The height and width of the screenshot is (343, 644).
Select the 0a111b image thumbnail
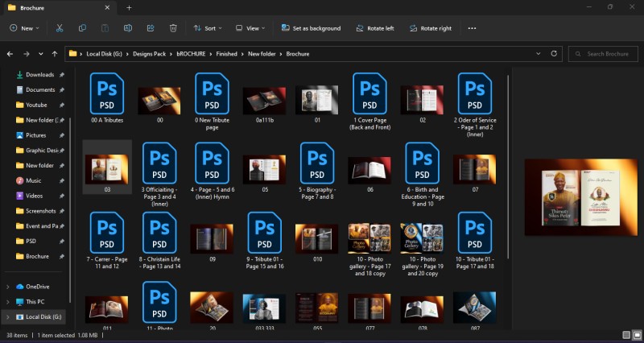pos(265,101)
